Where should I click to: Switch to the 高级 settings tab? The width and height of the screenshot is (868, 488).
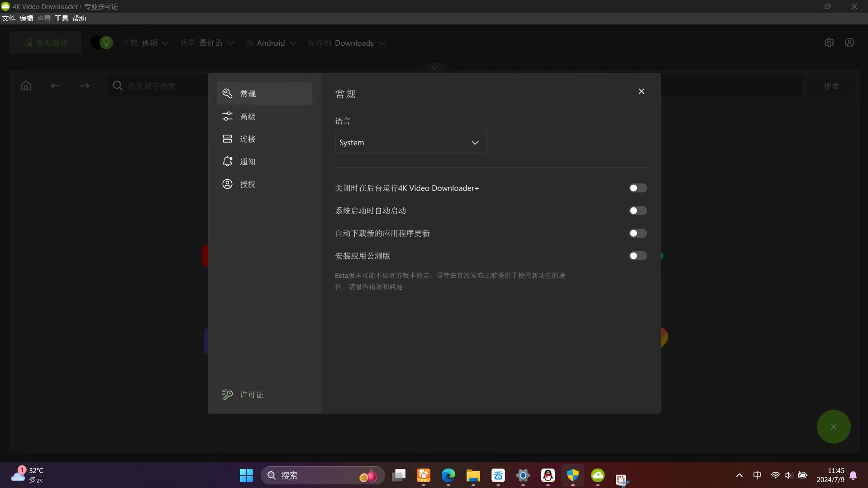point(248,116)
